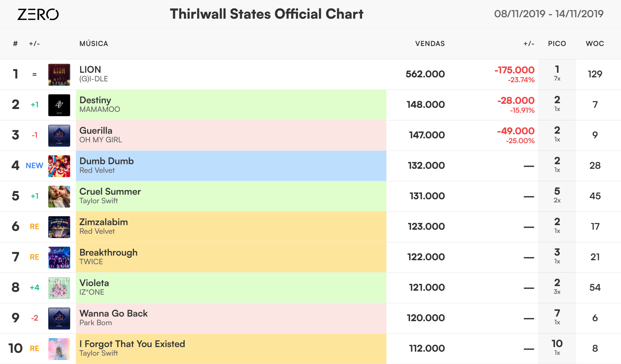Open the Dumb Dumb cover image
The width and height of the screenshot is (621, 364).
tap(59, 166)
